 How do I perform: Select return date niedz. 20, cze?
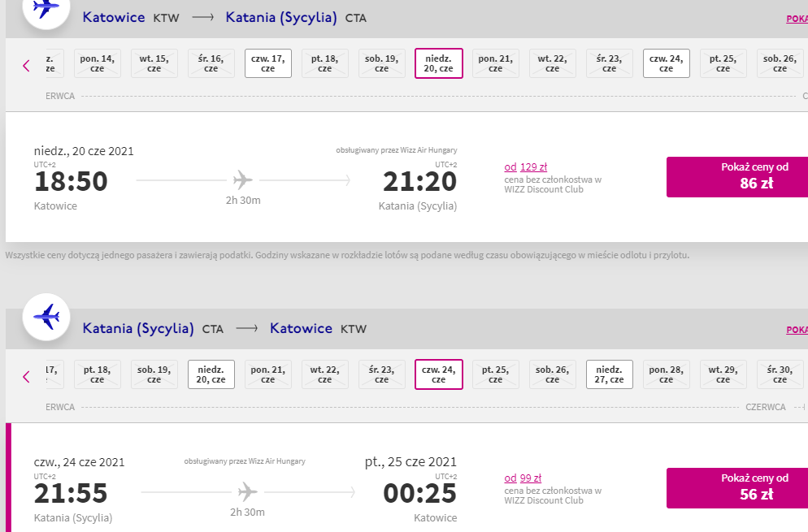coord(211,374)
